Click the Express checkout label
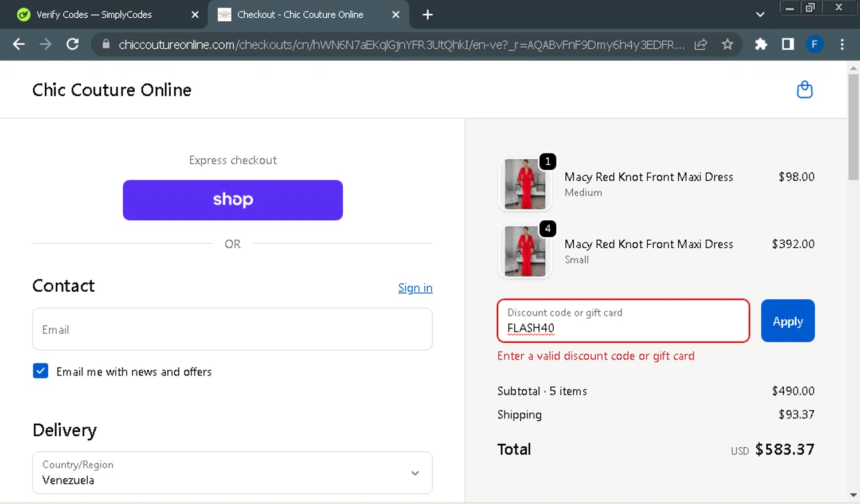This screenshot has width=860, height=504. 233,161
